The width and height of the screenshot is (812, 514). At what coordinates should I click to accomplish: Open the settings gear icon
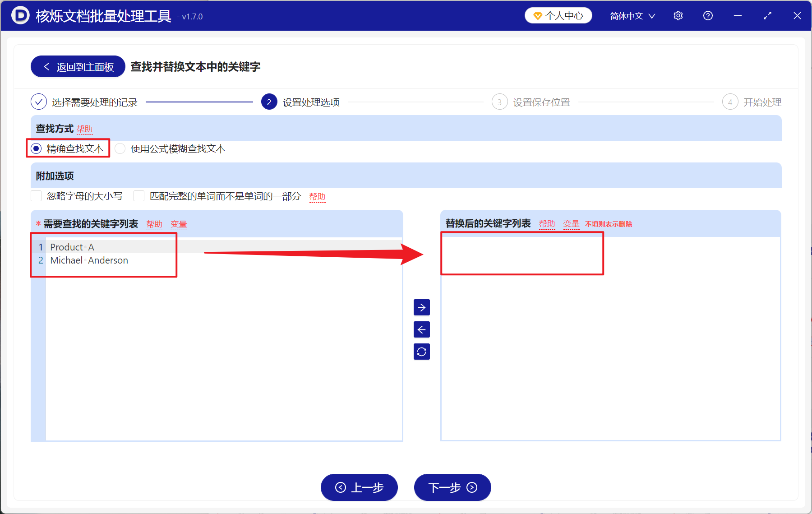pyautogui.click(x=678, y=15)
